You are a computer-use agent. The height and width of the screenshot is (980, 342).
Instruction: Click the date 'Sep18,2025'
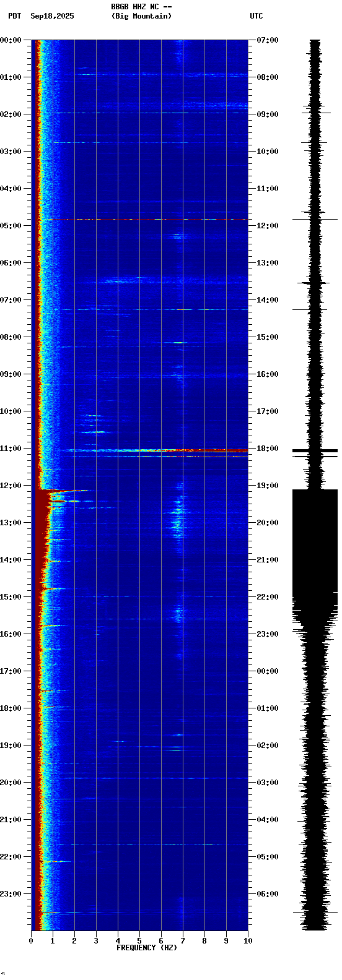point(52,16)
